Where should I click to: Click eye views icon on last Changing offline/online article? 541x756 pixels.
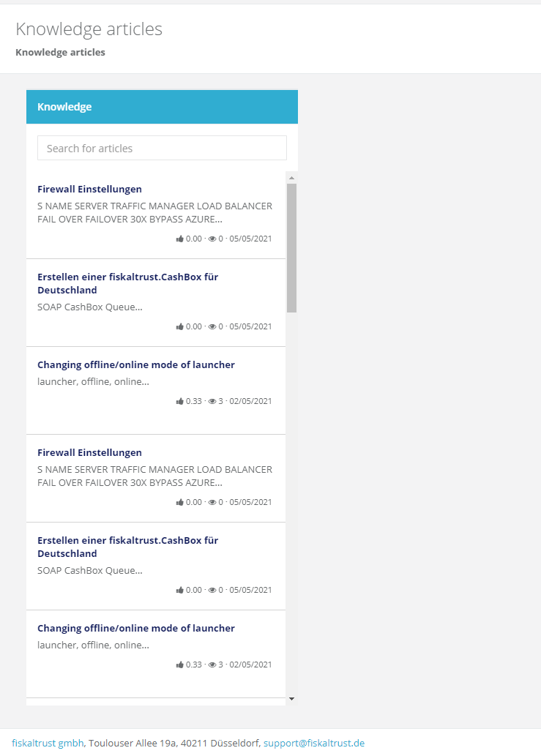pyautogui.click(x=212, y=665)
